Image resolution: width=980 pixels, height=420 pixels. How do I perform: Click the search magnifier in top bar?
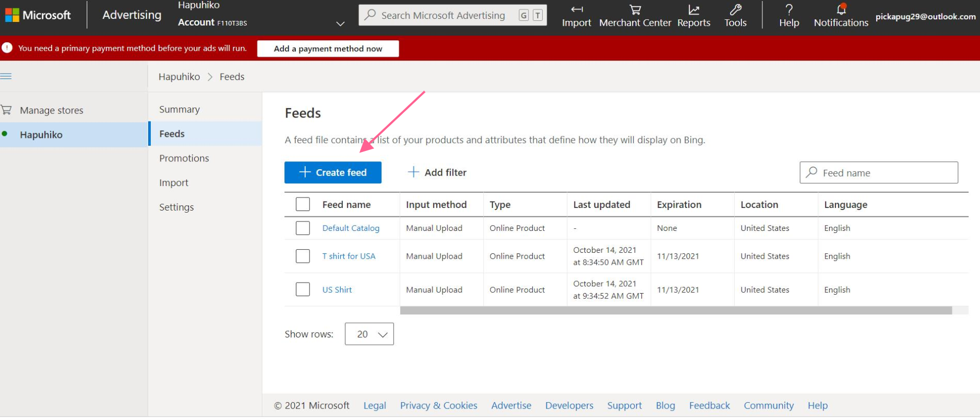tap(370, 15)
